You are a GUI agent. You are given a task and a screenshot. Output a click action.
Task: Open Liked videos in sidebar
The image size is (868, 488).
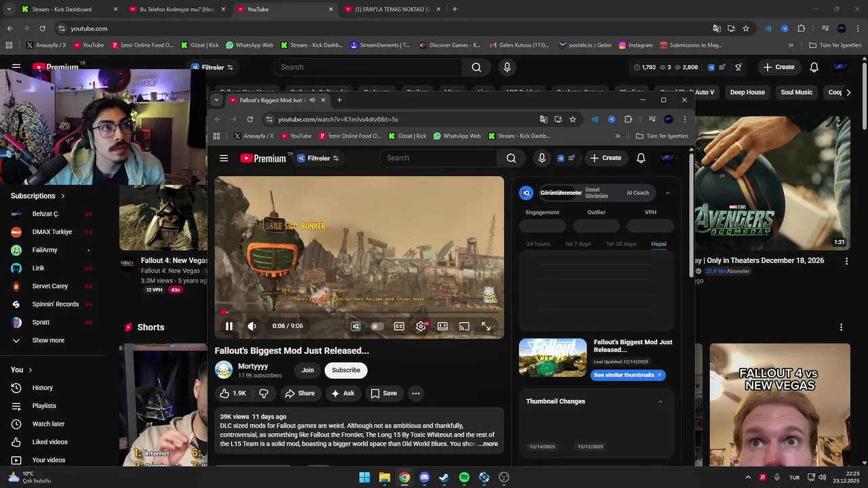pyautogui.click(x=50, y=442)
